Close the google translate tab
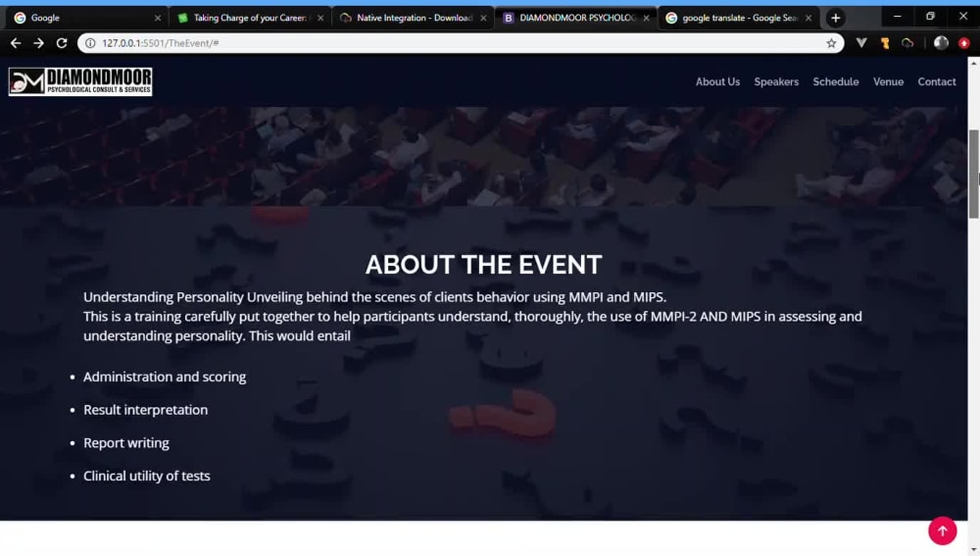 click(808, 18)
